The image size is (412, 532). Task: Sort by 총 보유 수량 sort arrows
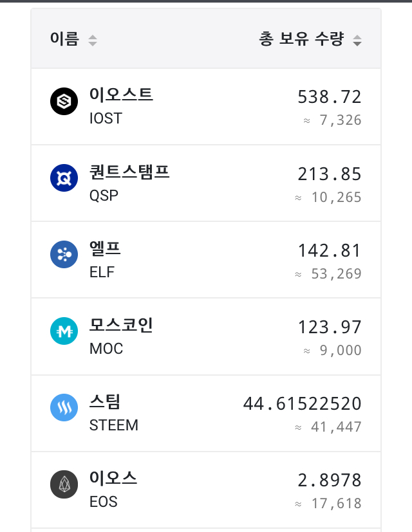click(x=357, y=41)
